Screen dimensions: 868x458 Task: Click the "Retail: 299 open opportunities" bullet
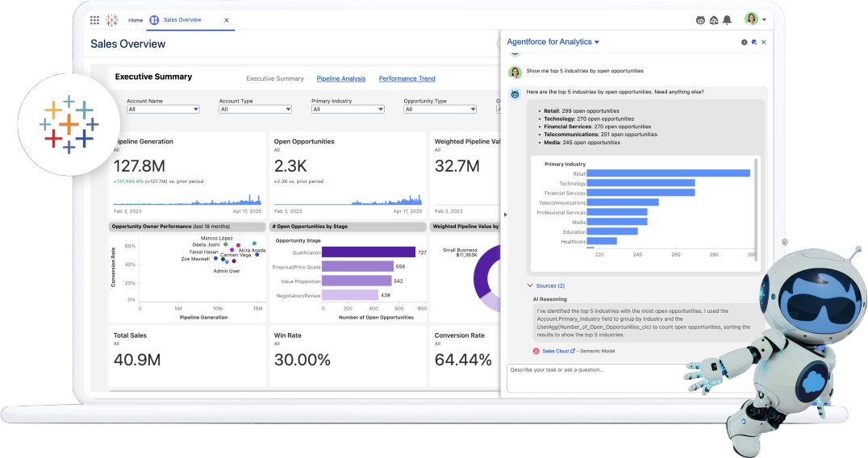[582, 111]
